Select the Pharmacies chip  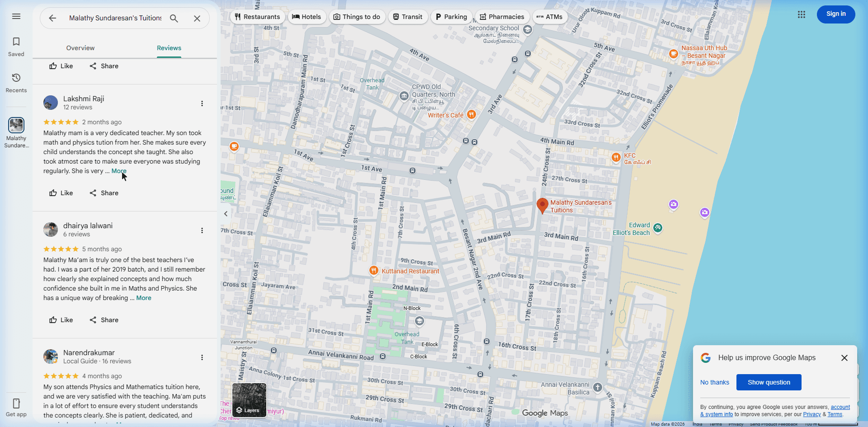pyautogui.click(x=502, y=17)
